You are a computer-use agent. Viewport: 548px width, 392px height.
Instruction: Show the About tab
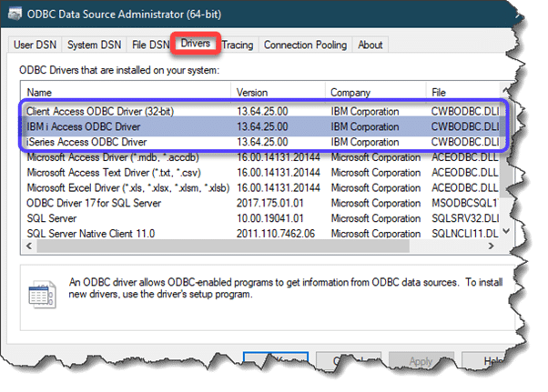click(x=370, y=45)
